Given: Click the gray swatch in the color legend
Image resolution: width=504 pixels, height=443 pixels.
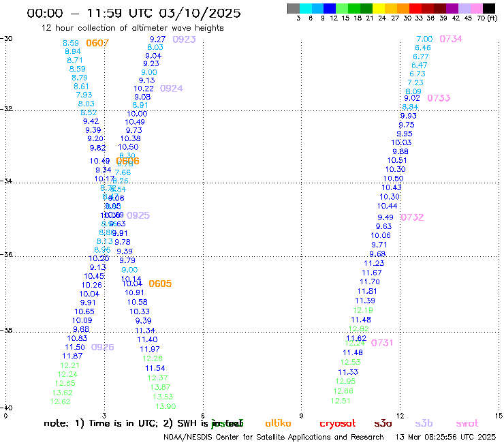Looking at the screenshot, I should pyautogui.click(x=294, y=8).
